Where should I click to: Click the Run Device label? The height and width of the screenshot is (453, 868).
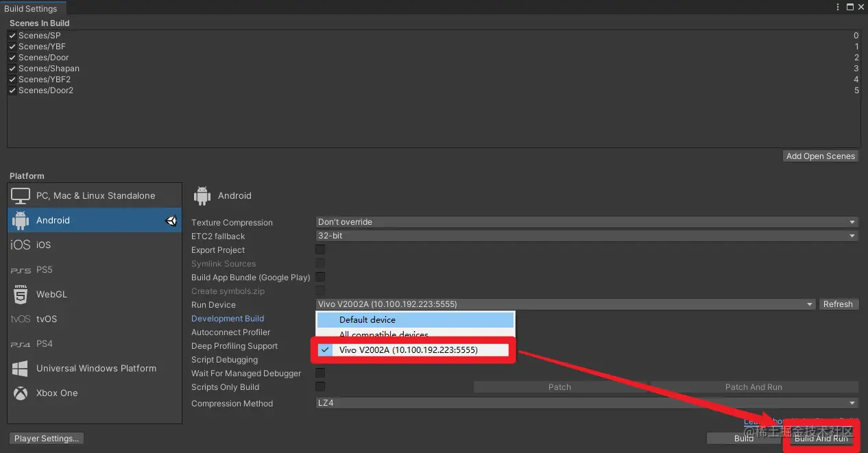point(213,305)
